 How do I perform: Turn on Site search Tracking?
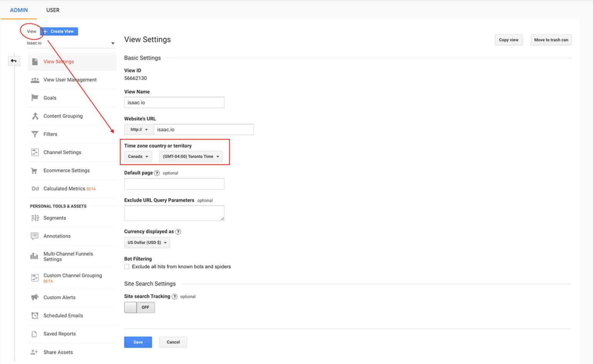coord(140,307)
